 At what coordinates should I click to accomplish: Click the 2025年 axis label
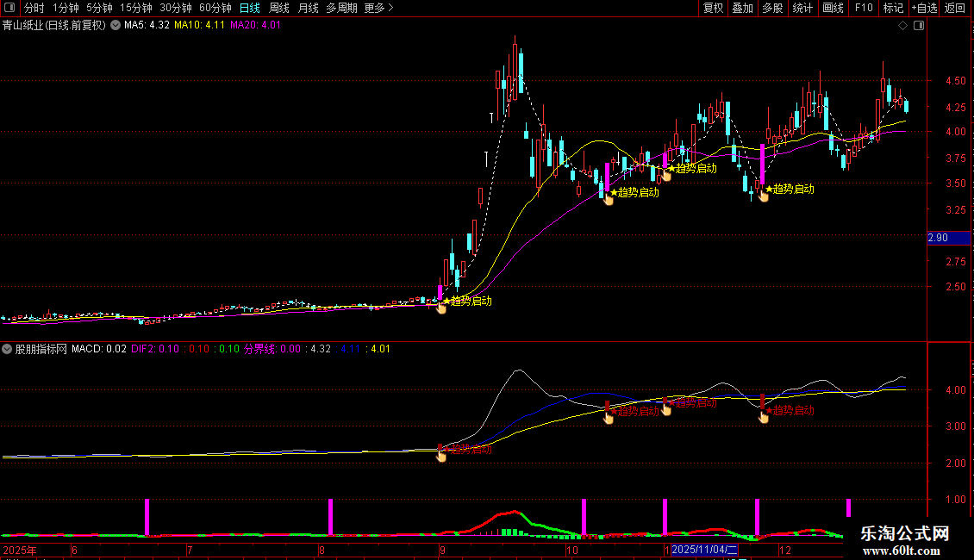19,550
